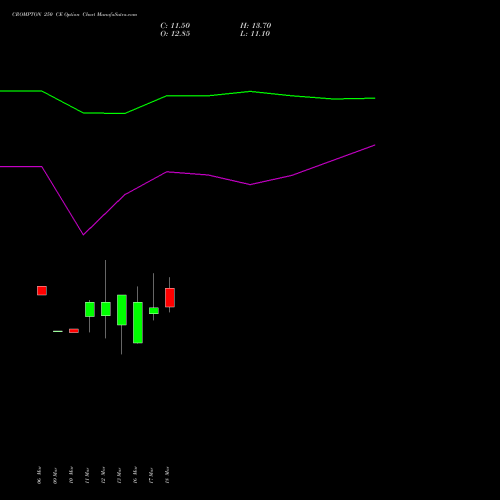Click the low value 'L: 11.10'

click(255, 34)
